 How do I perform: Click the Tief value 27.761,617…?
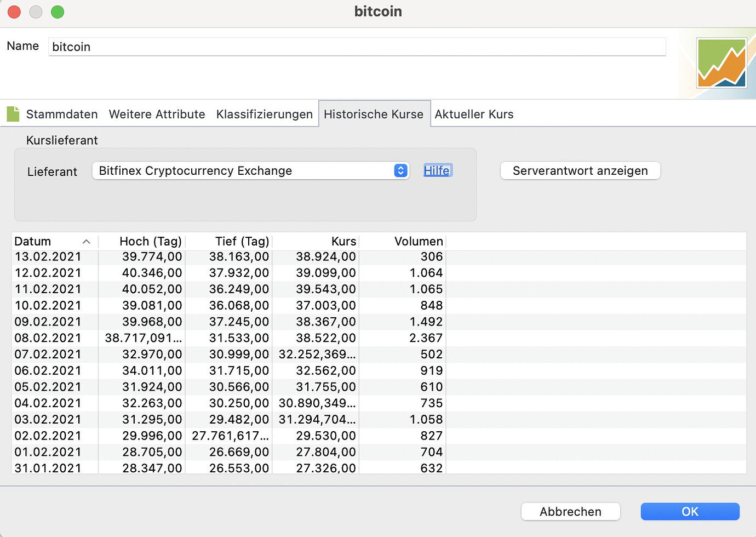pyautogui.click(x=231, y=436)
